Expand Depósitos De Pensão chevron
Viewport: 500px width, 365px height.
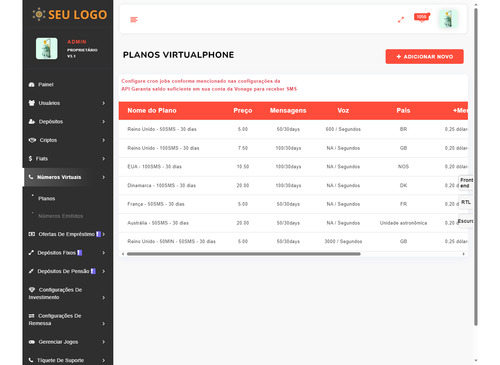(x=104, y=271)
